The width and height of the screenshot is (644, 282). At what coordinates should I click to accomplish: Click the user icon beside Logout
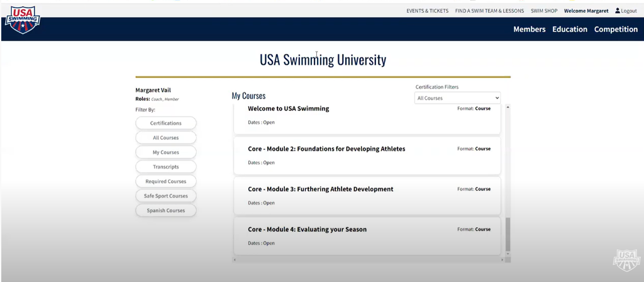click(x=618, y=11)
